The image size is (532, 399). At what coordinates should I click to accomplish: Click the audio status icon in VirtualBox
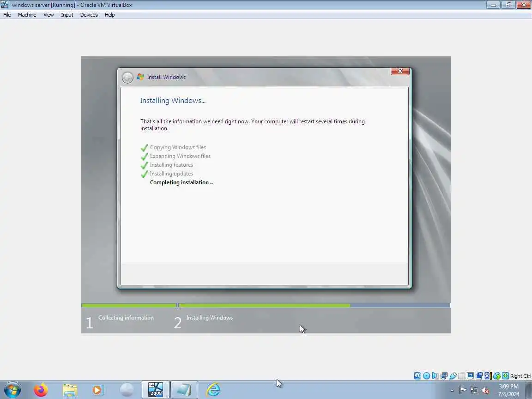pos(435,375)
